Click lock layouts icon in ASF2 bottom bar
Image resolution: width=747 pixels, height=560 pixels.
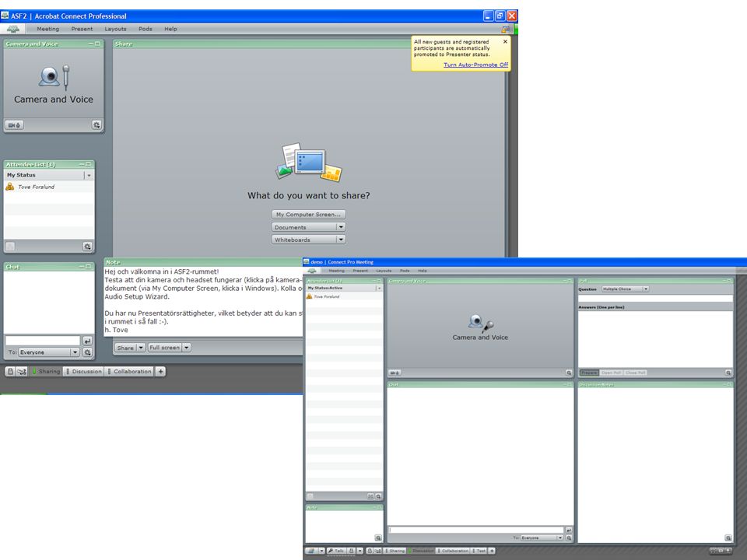click(10, 372)
